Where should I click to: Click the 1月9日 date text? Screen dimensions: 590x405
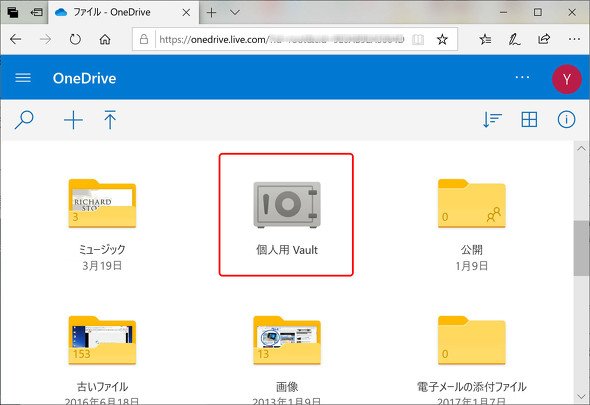pyautogui.click(x=471, y=266)
